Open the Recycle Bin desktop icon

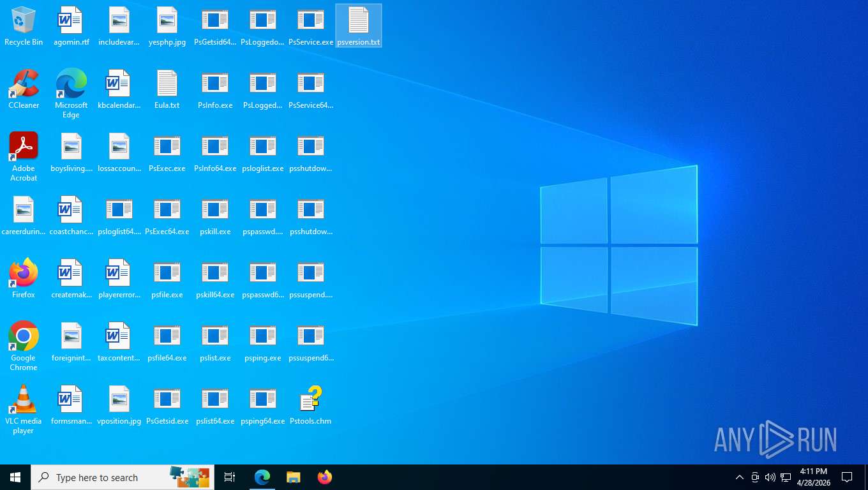[x=24, y=26]
